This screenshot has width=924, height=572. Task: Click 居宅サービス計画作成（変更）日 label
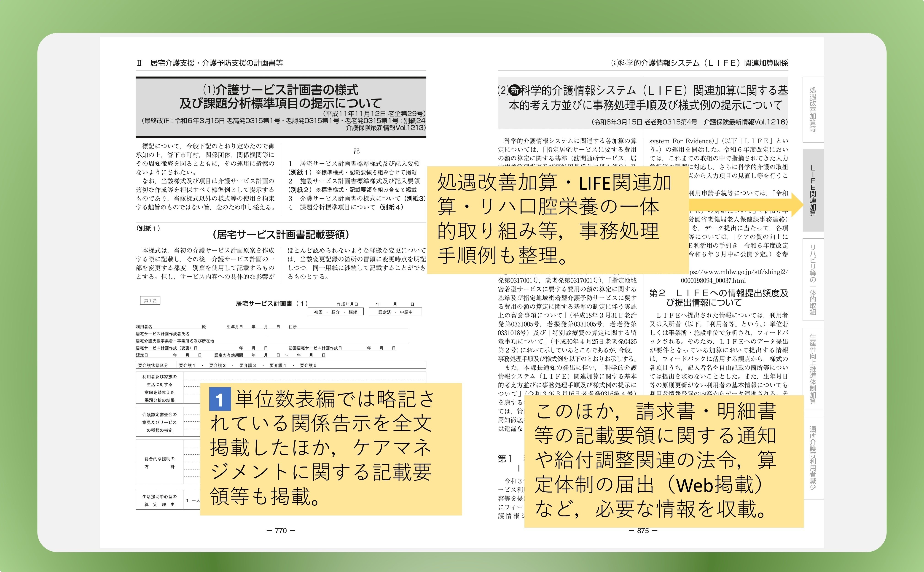tap(167, 348)
